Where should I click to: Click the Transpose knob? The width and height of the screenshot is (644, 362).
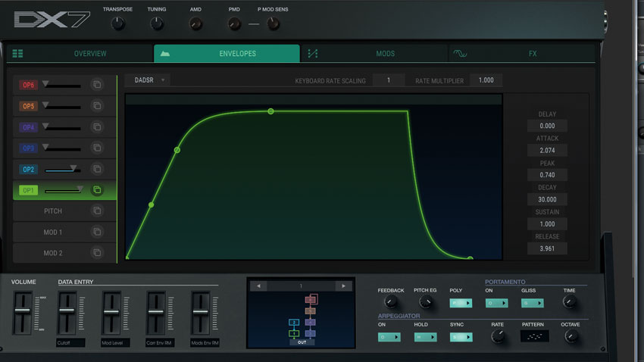(117, 23)
